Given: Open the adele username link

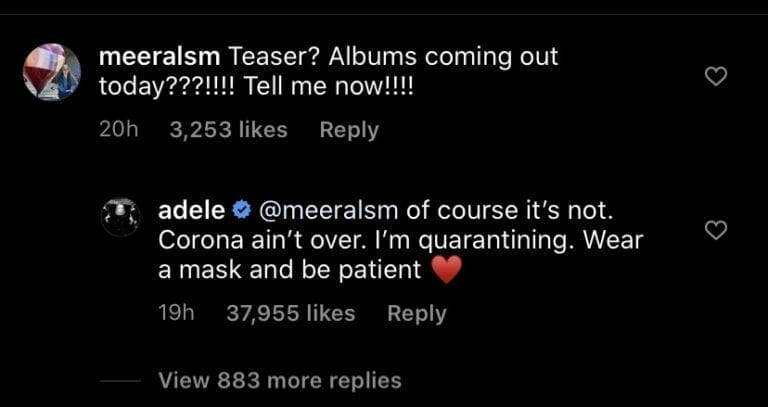Looking at the screenshot, I should [x=192, y=211].
